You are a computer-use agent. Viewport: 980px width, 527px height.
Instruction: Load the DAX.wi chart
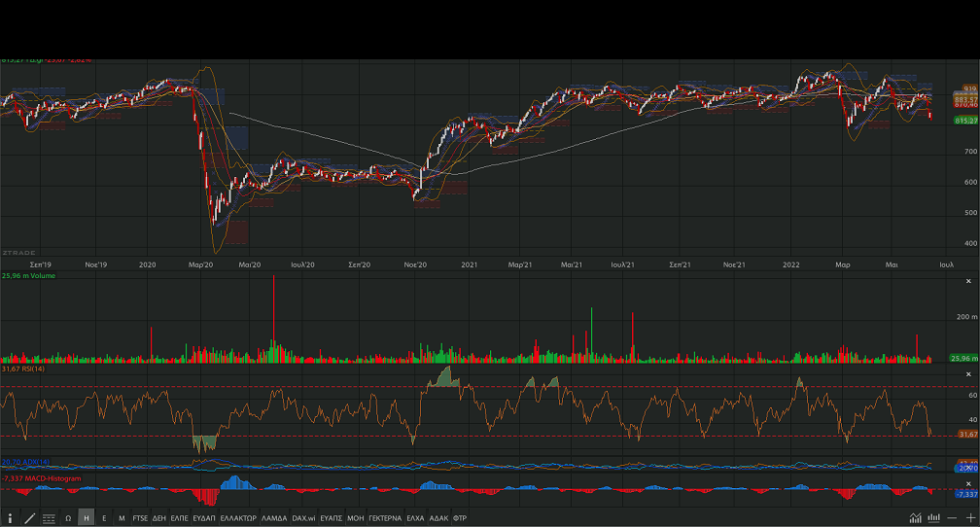point(303,518)
